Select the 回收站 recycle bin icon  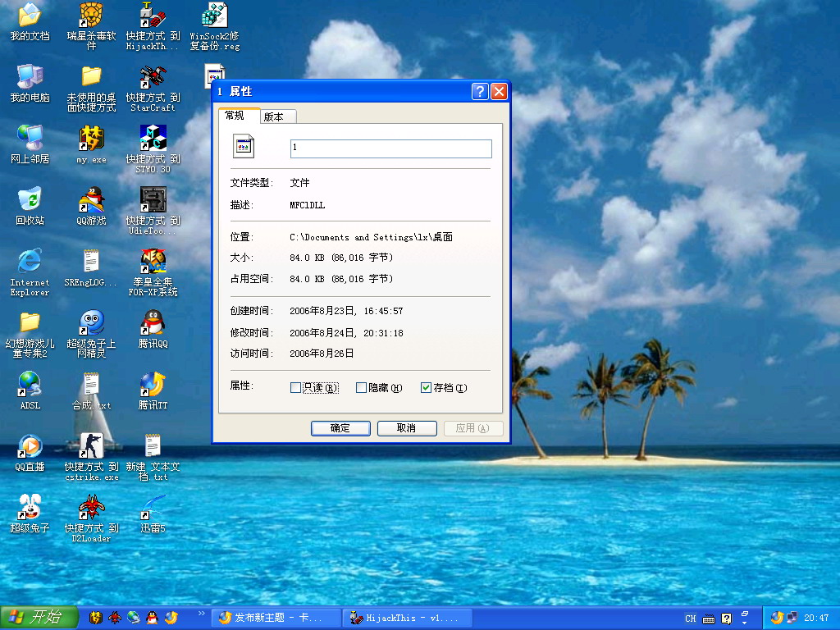[x=30, y=200]
